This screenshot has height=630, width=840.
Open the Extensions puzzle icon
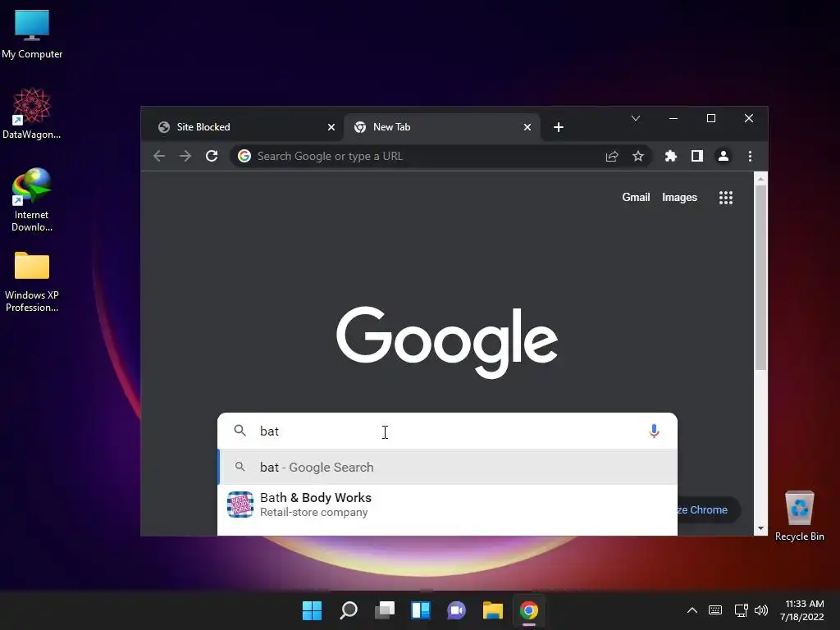(x=671, y=156)
